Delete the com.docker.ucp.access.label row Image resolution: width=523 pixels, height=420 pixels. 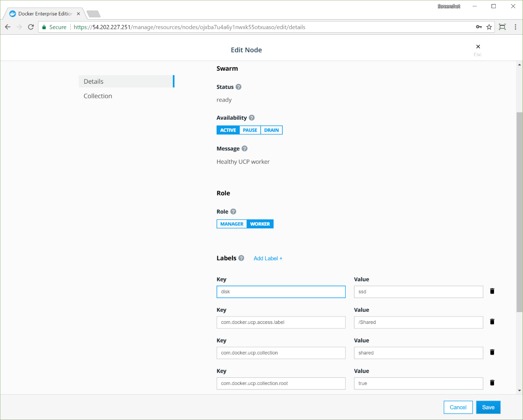tap(492, 322)
